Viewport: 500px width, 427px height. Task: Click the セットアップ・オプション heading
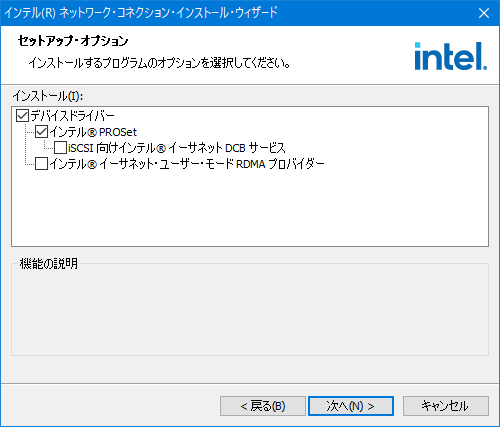73,41
